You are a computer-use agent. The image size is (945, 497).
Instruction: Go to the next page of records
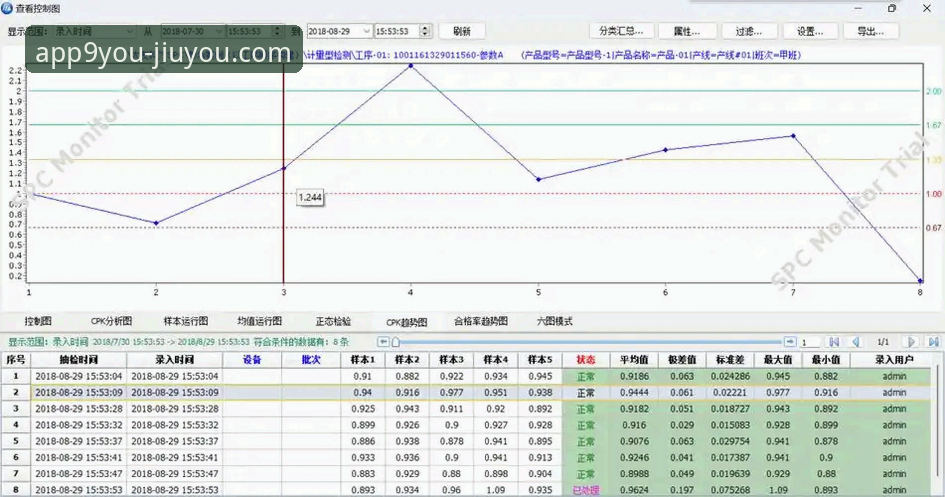click(911, 342)
